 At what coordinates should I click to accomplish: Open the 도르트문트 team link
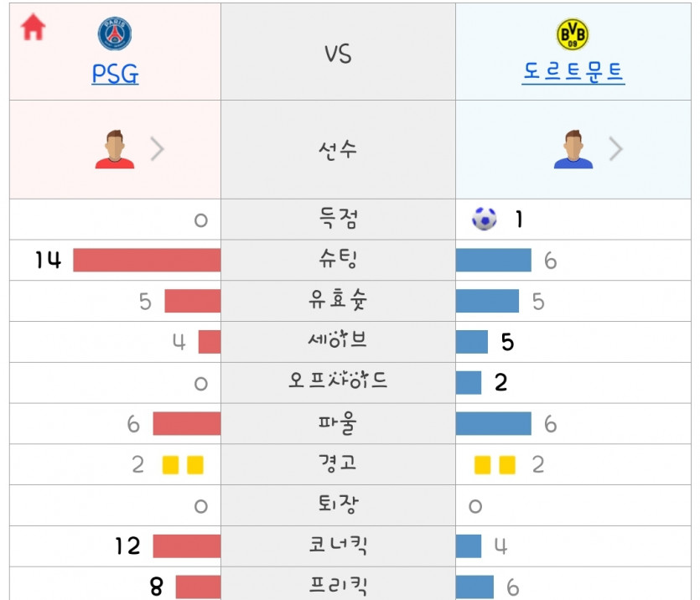pyautogui.click(x=573, y=72)
